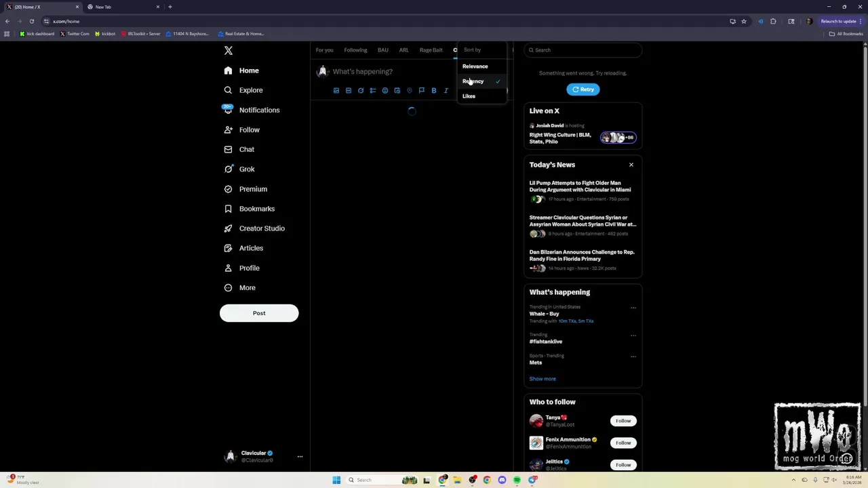Click the X search field
Viewport: 868px width, 488px height.
(x=583, y=50)
